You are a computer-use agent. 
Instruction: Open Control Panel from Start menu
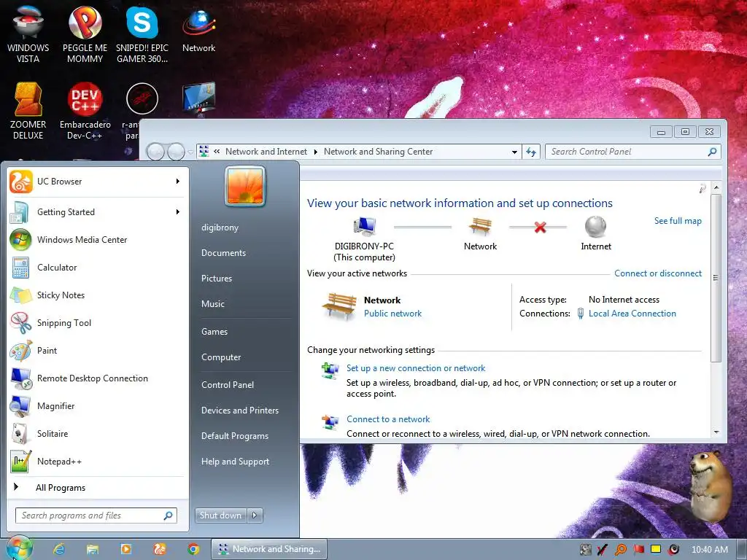tap(228, 385)
